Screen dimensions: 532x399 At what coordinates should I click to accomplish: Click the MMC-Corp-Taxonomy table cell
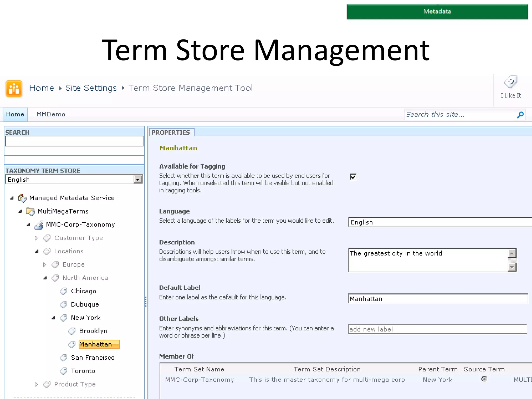(199, 380)
